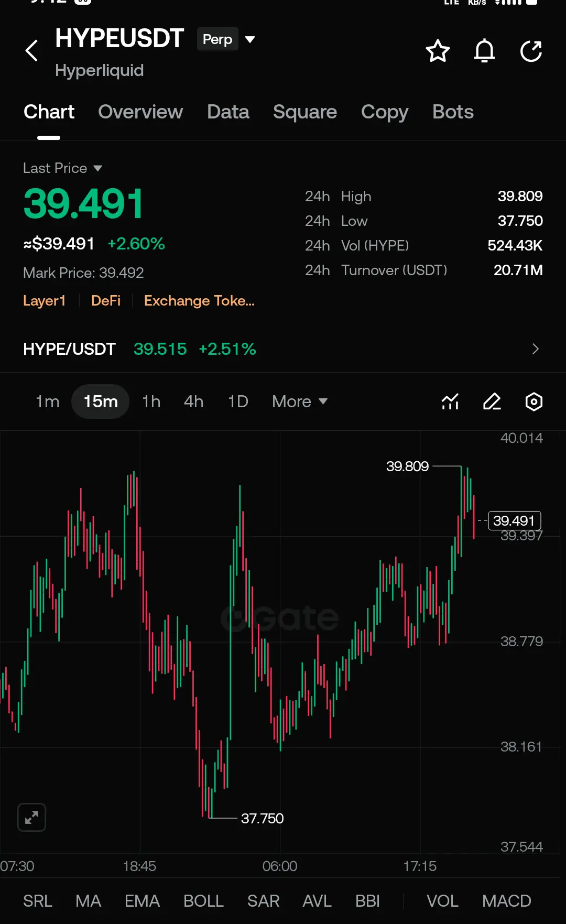Viewport: 566px width, 924px height.
Task: Switch to the Square tab
Action: [305, 112]
